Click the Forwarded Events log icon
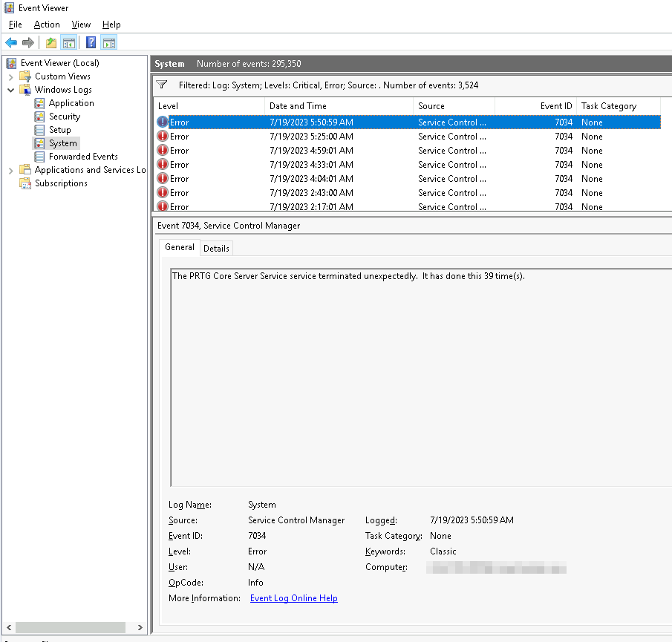The image size is (672, 642). tap(39, 157)
